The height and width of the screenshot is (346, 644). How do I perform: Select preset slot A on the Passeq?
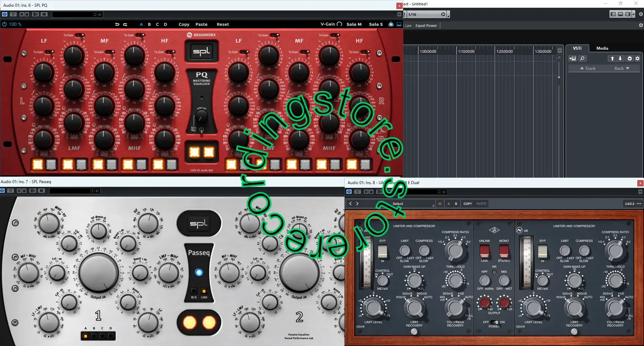tap(86, 336)
